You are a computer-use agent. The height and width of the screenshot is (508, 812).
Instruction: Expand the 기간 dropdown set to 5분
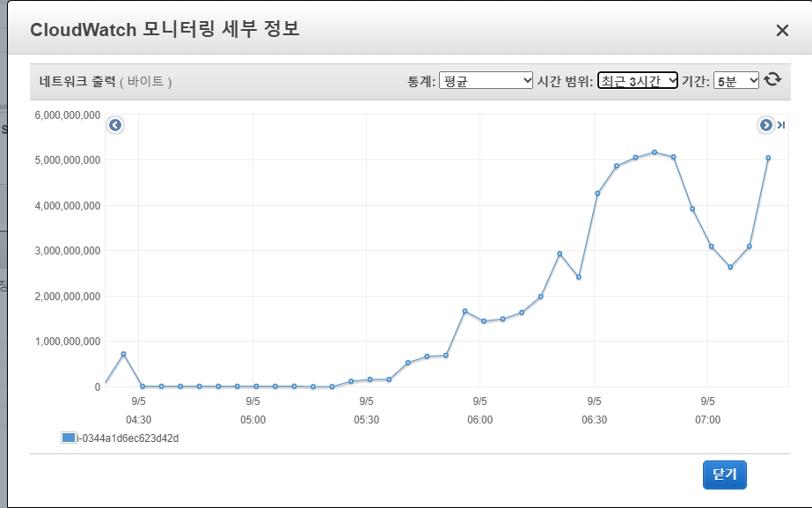pyautogui.click(x=735, y=81)
